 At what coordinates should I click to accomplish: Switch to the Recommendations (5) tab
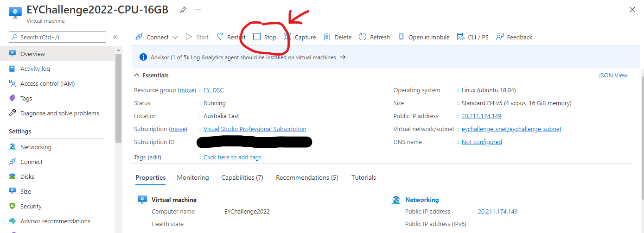[x=307, y=178]
